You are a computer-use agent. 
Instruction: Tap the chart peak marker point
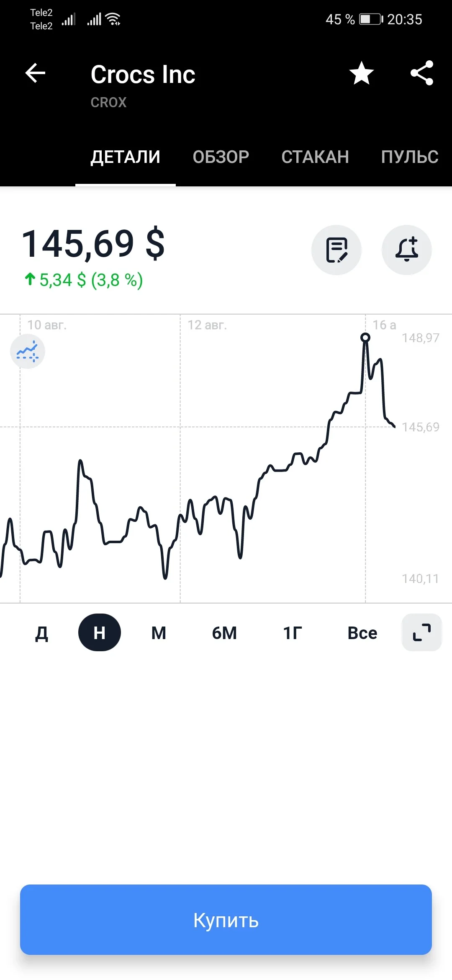365,338
